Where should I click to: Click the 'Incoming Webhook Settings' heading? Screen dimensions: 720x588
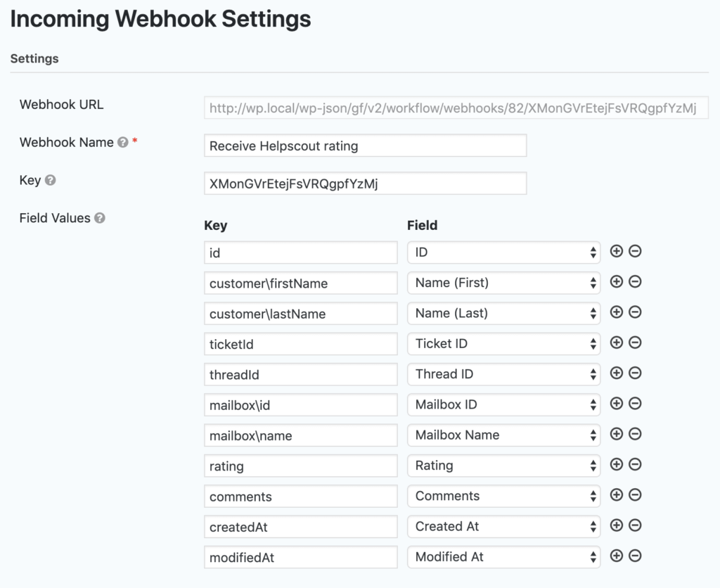(161, 19)
